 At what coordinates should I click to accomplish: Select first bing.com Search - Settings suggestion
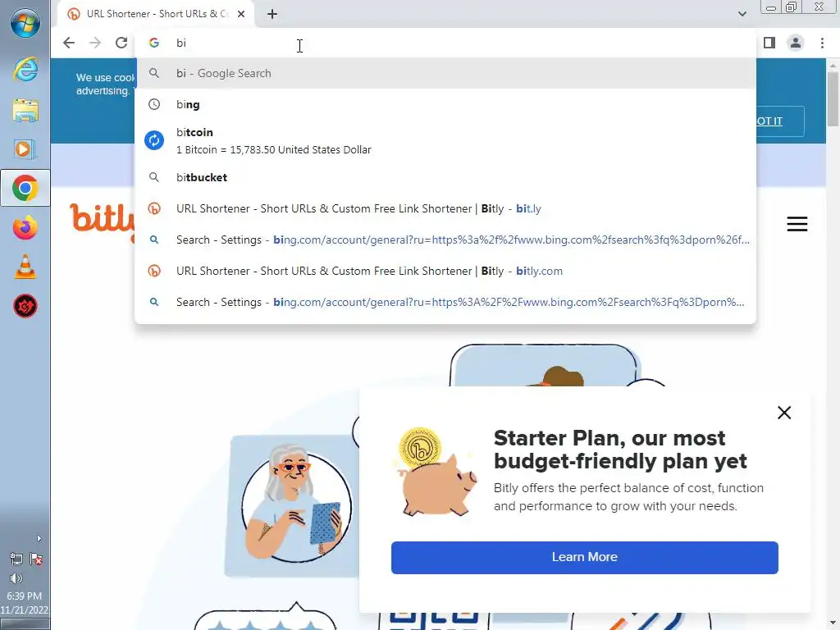(x=445, y=240)
